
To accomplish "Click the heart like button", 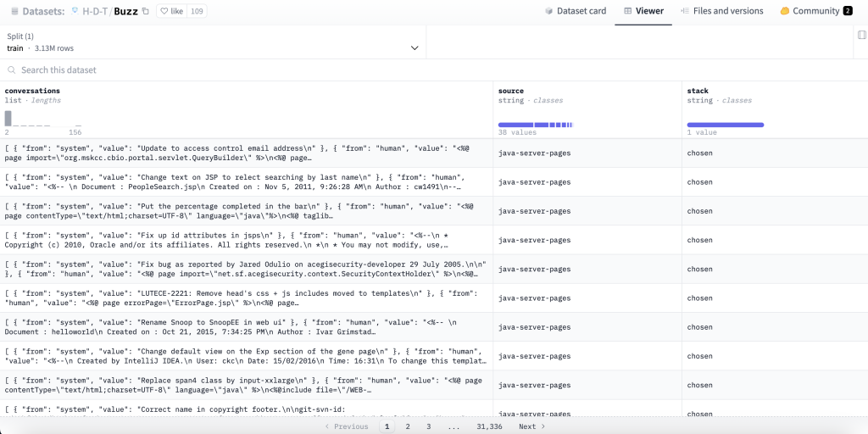I will [171, 11].
